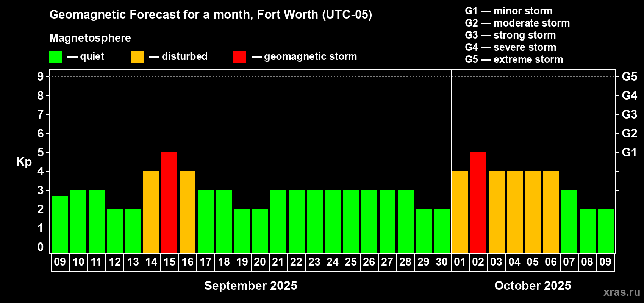Click the G2 label on right axis
The height and width of the screenshot is (303, 644).
[630, 133]
